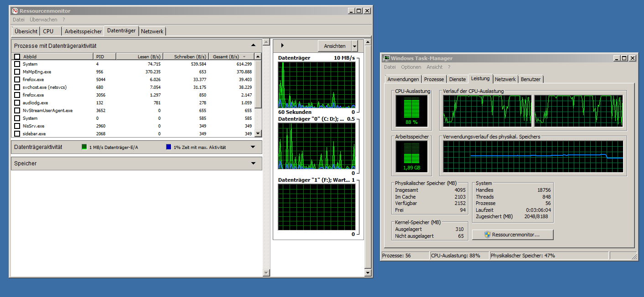The height and width of the screenshot is (297, 644).
Task: Open the Datei menu in Ressourcenmonitor
Action: pyautogui.click(x=19, y=20)
